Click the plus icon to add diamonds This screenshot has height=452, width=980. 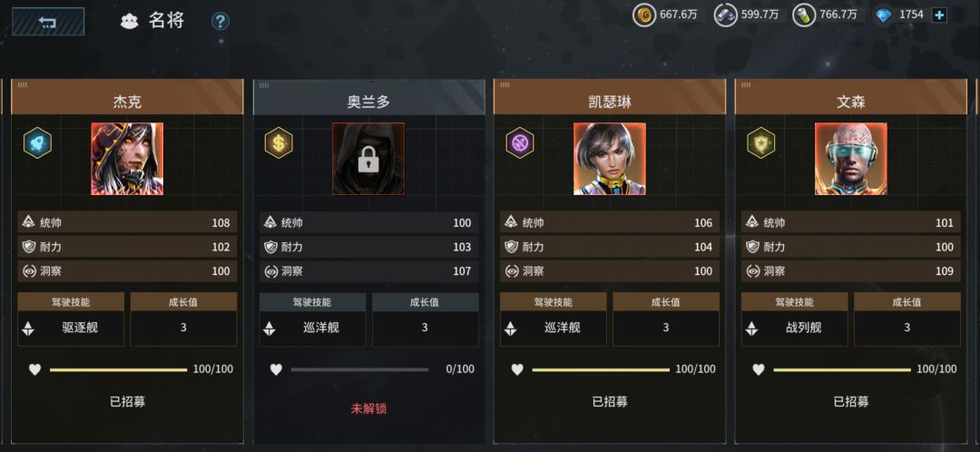(x=939, y=15)
